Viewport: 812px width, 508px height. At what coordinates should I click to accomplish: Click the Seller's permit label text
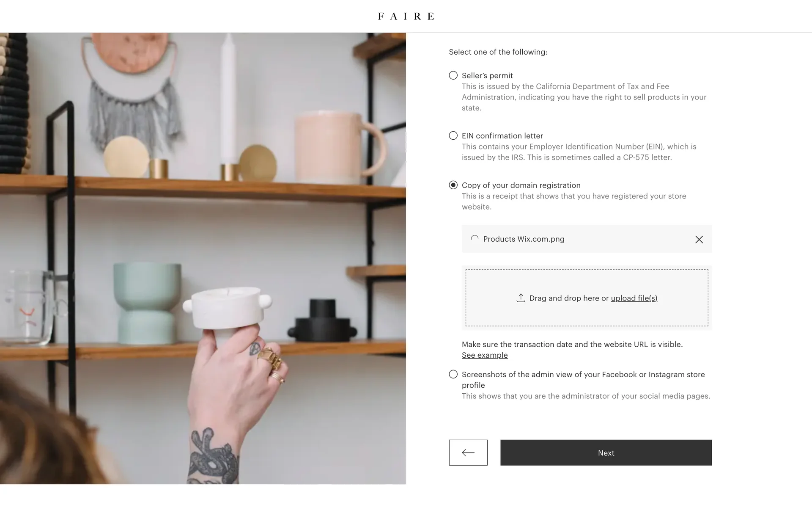487,75
